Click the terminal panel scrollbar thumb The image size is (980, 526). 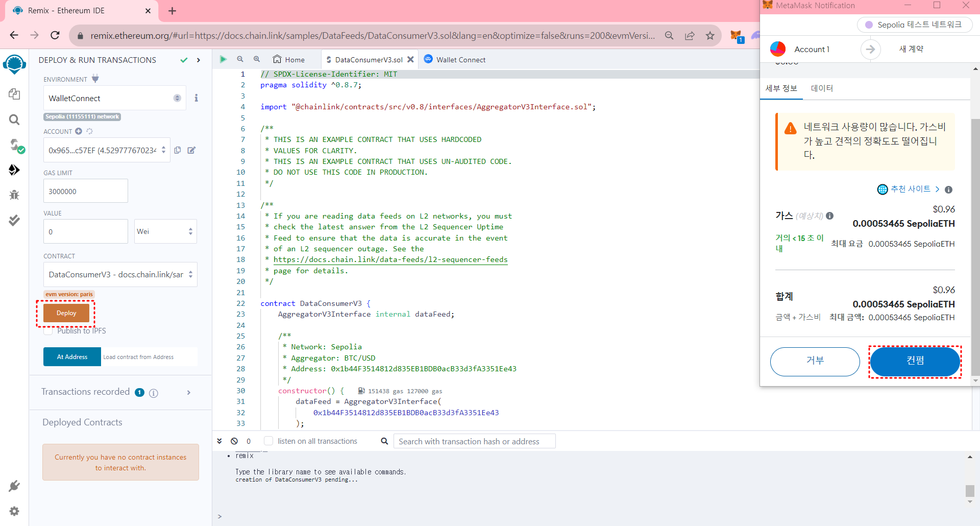tap(970, 491)
